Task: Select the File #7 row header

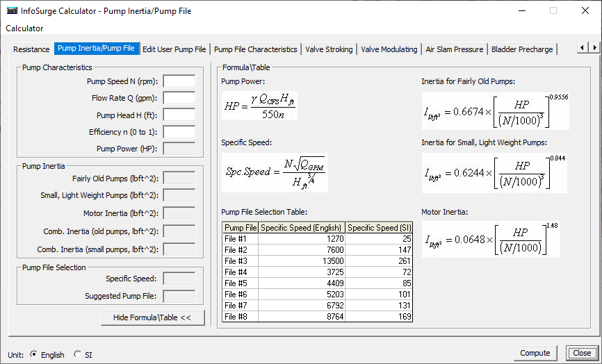Action: click(x=241, y=306)
